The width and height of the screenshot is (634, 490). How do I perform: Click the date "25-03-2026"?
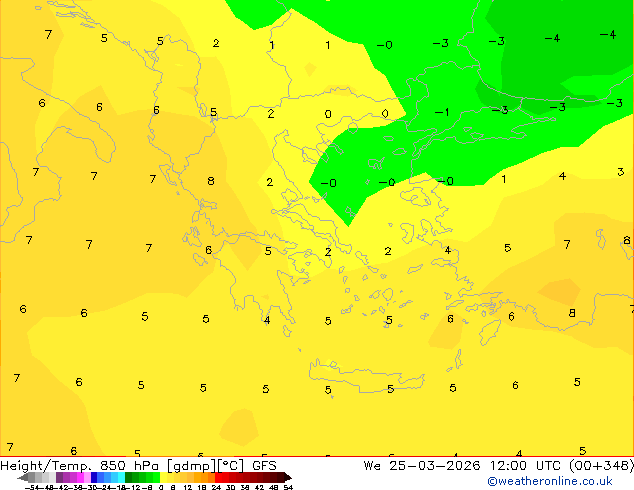[x=435, y=466]
